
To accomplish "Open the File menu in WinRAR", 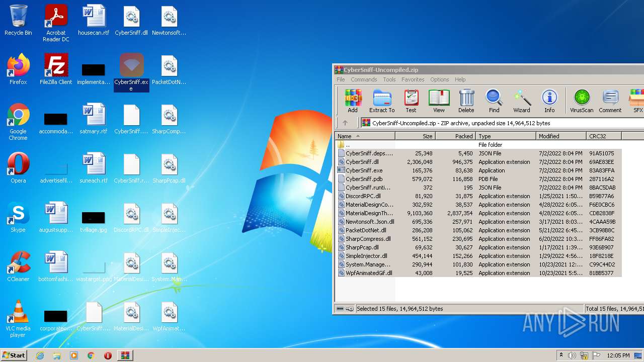I will click(341, 79).
